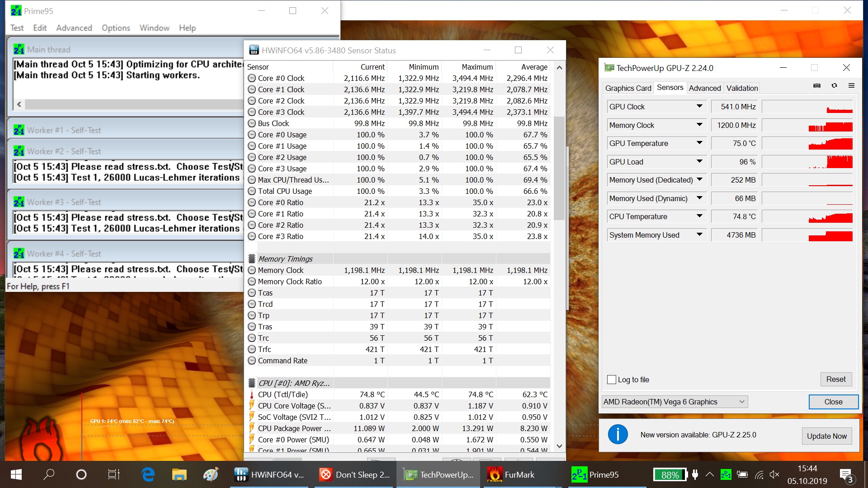Click the muted volume tray icon
The height and width of the screenshot is (488, 868).
pyautogui.click(x=774, y=474)
